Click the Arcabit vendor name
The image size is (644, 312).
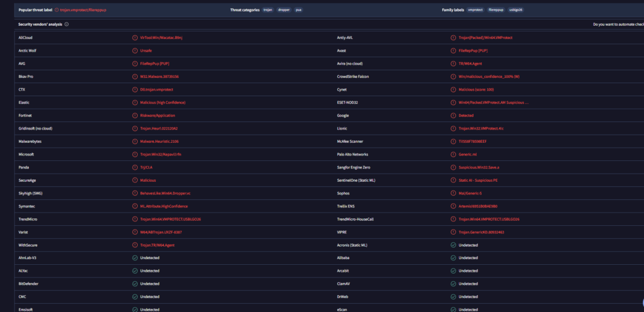tap(343, 271)
